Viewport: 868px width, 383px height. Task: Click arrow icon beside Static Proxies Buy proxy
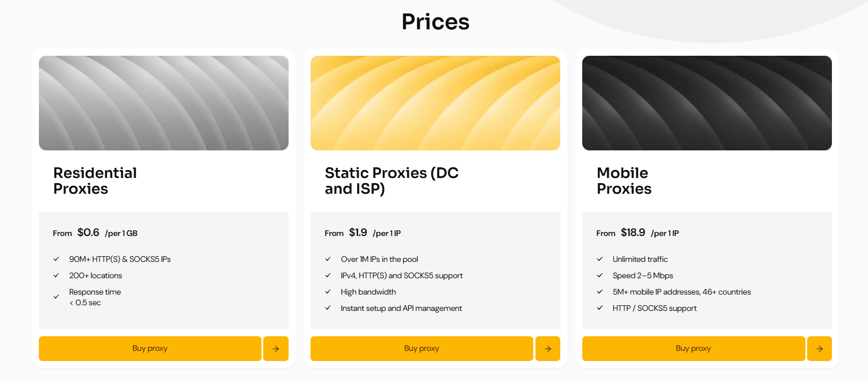pos(548,349)
